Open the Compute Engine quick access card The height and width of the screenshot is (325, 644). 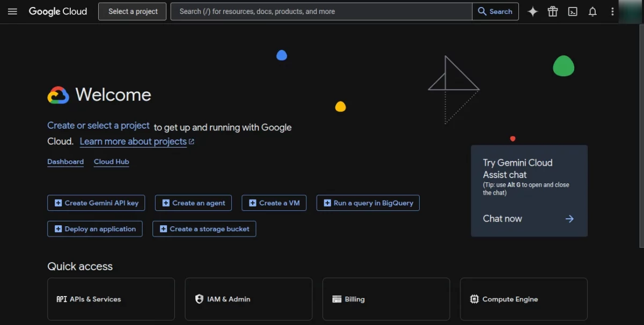coord(524,299)
